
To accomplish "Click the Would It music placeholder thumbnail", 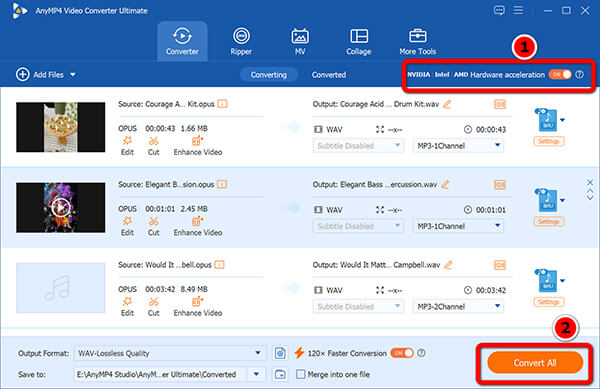I will coord(60,288).
